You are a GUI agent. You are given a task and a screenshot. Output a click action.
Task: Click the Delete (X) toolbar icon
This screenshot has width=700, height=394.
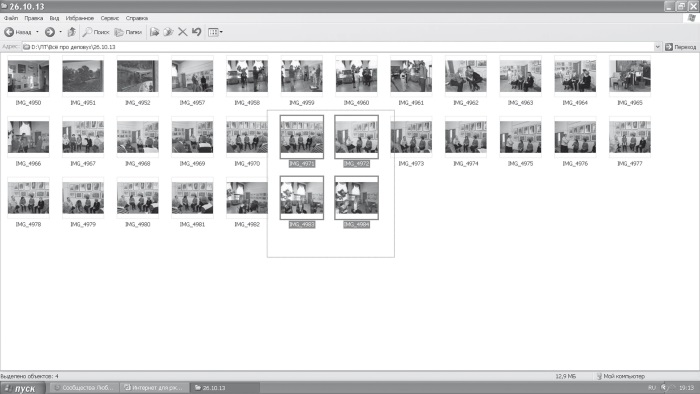(x=183, y=32)
